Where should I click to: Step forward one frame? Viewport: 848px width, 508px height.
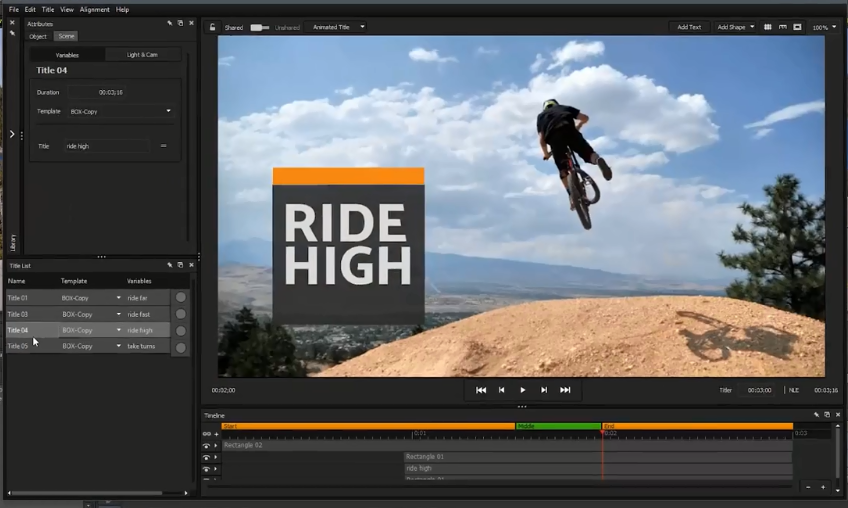[x=544, y=390]
